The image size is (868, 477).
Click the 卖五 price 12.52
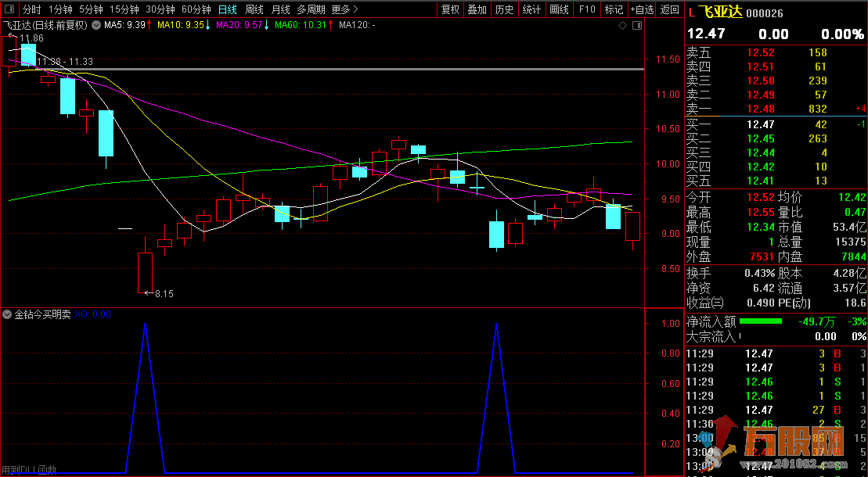coord(761,52)
